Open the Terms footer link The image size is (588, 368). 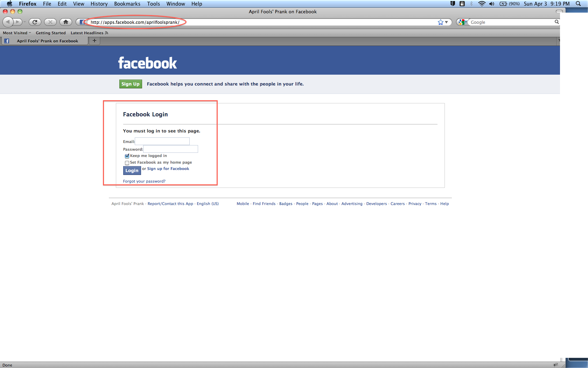point(431,204)
